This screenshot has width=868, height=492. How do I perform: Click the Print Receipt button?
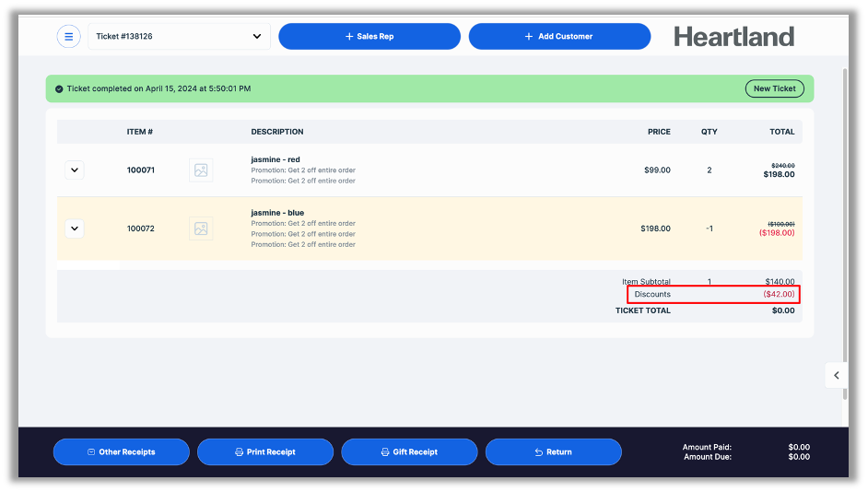(264, 452)
